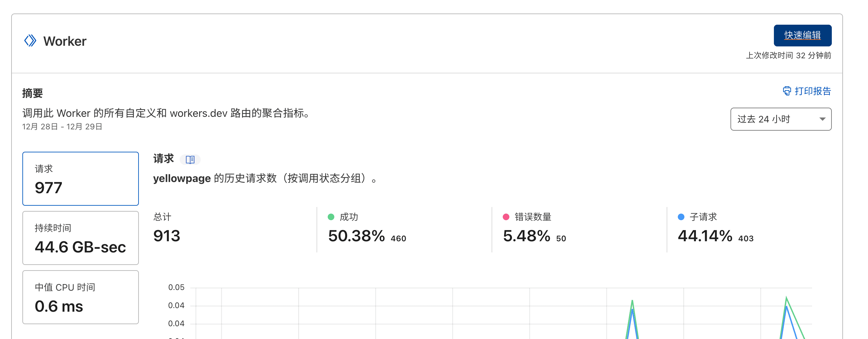Image resolution: width=868 pixels, height=339 pixels.
Task: Select the 中值 CPU 时间 0.6 ms card
Action: click(x=81, y=297)
